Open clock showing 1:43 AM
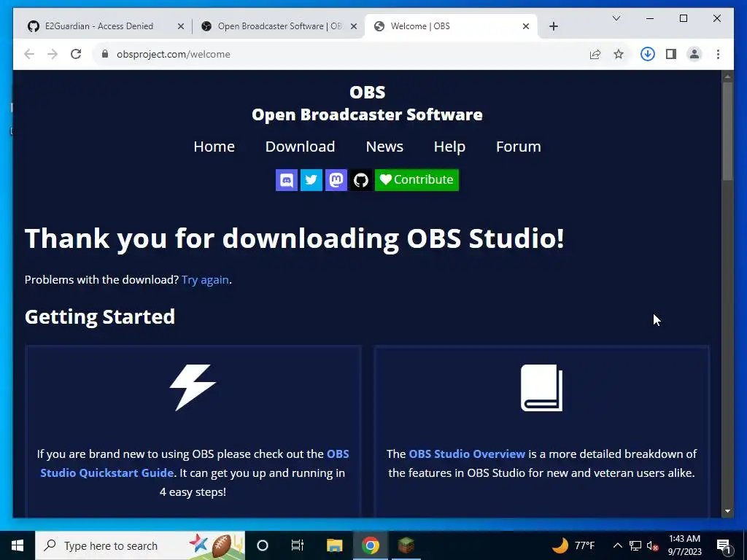747x560 pixels. [684, 545]
